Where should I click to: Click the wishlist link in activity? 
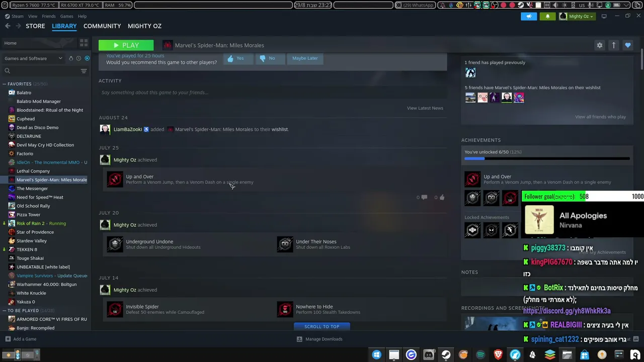pyautogui.click(x=280, y=129)
